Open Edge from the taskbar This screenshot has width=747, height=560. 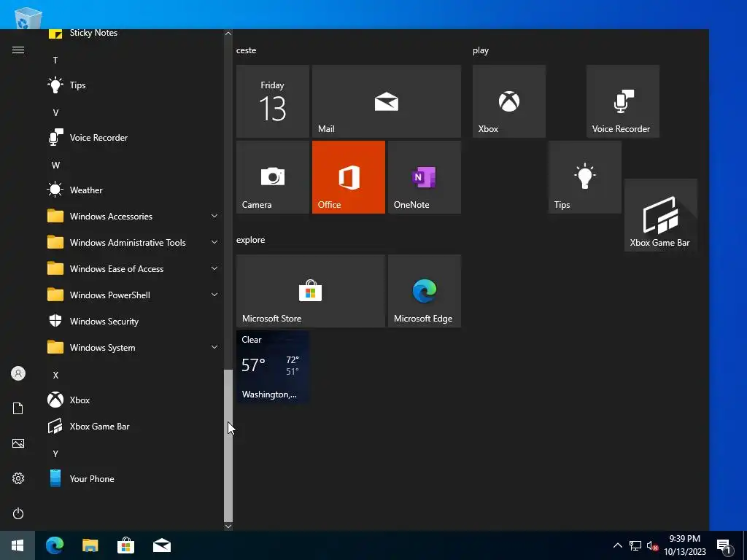55,545
